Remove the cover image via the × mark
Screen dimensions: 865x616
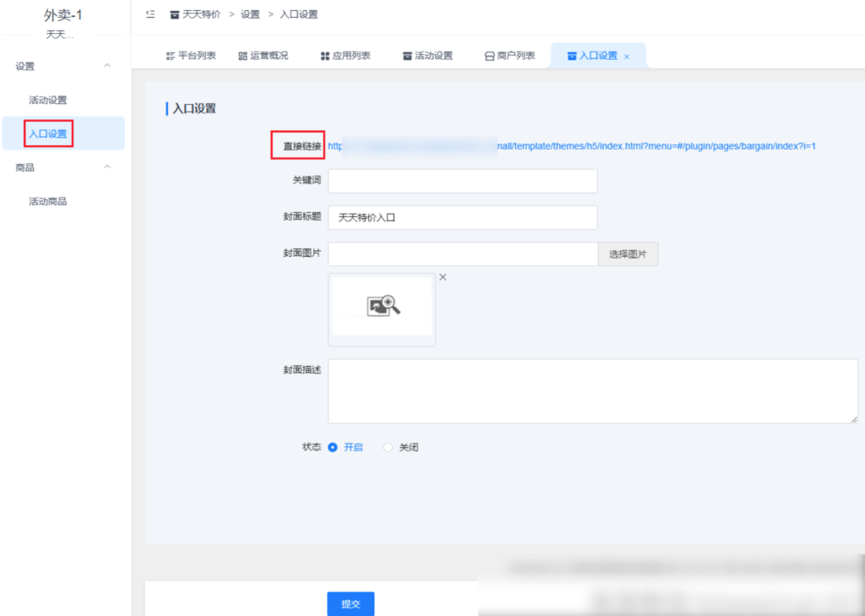tap(443, 276)
